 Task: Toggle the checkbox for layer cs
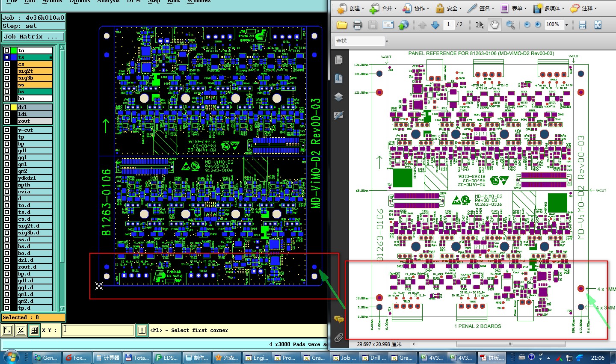[x=7, y=64]
